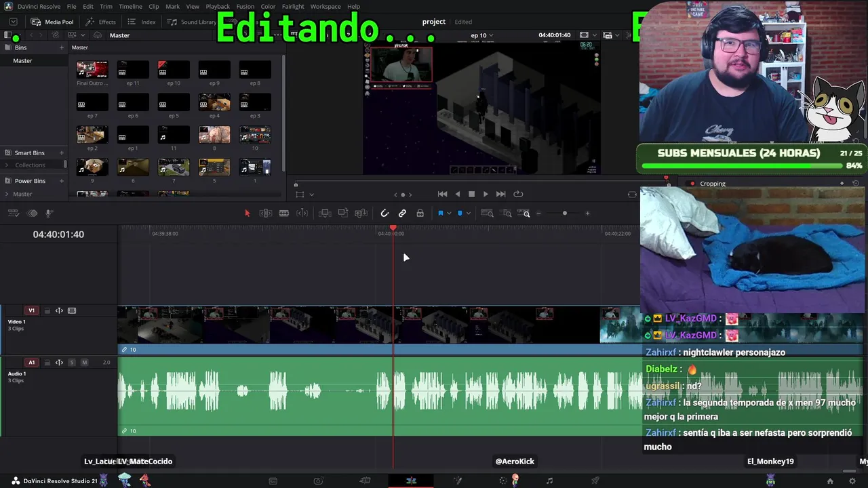Open the Playback menu
The image size is (868, 488).
point(218,7)
